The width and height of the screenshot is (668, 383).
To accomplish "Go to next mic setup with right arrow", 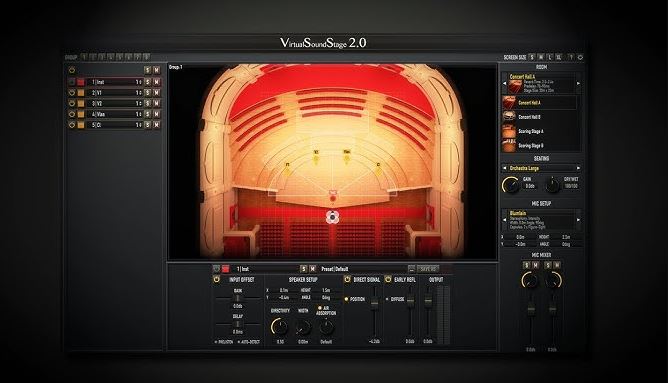I will point(578,220).
